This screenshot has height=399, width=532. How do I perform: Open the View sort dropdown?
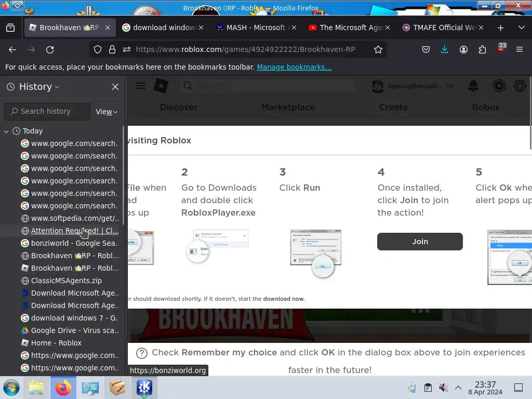[107, 112]
